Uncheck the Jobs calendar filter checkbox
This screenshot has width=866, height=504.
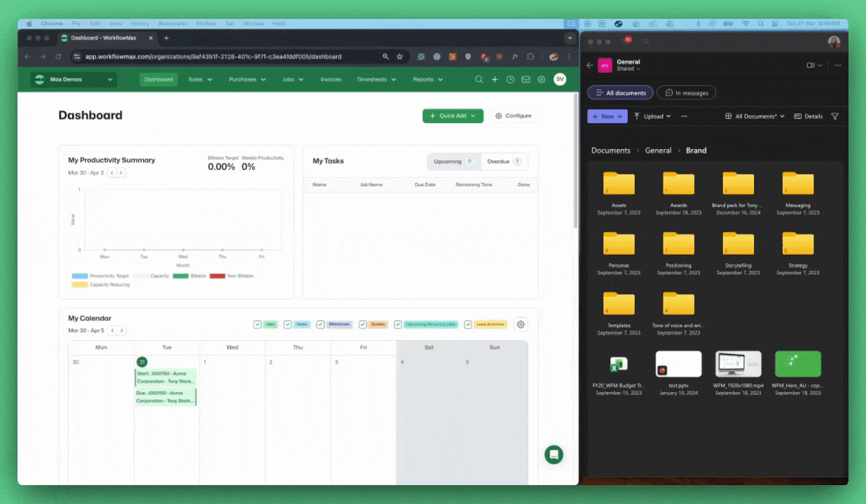click(x=257, y=325)
